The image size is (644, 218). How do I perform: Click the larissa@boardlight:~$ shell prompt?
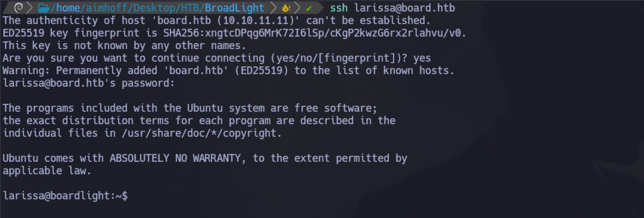click(65, 195)
